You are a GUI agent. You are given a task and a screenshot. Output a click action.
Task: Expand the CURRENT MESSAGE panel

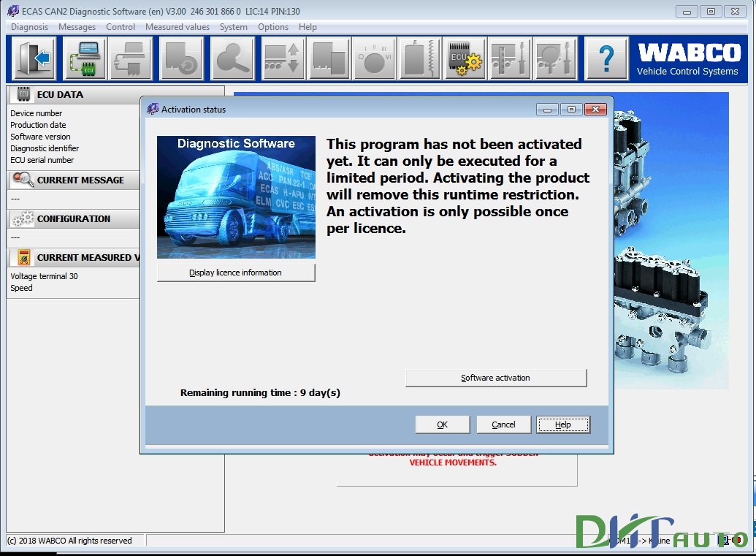click(73, 180)
